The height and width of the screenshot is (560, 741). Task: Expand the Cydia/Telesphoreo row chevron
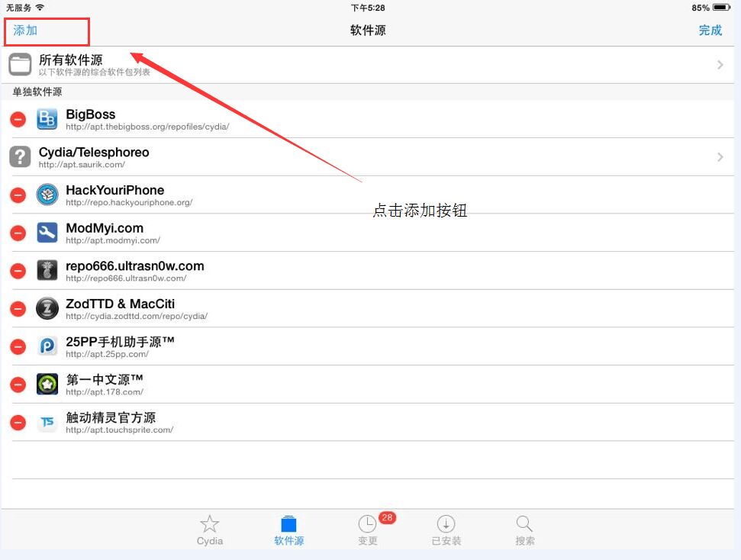tap(720, 157)
